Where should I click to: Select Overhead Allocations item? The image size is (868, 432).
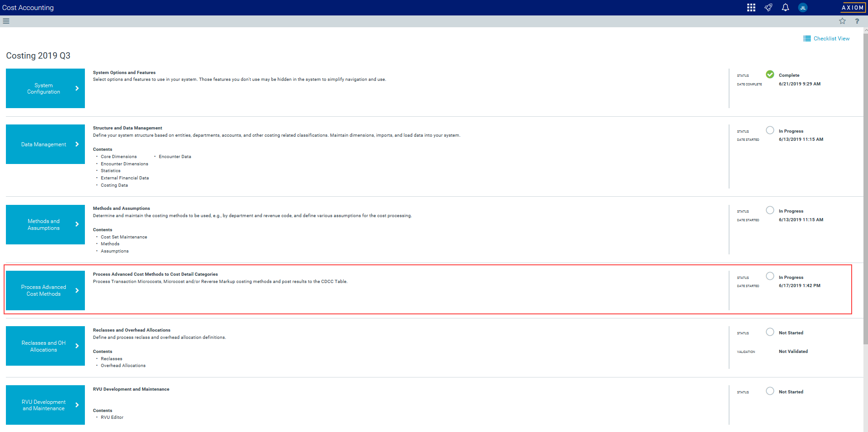tap(123, 366)
